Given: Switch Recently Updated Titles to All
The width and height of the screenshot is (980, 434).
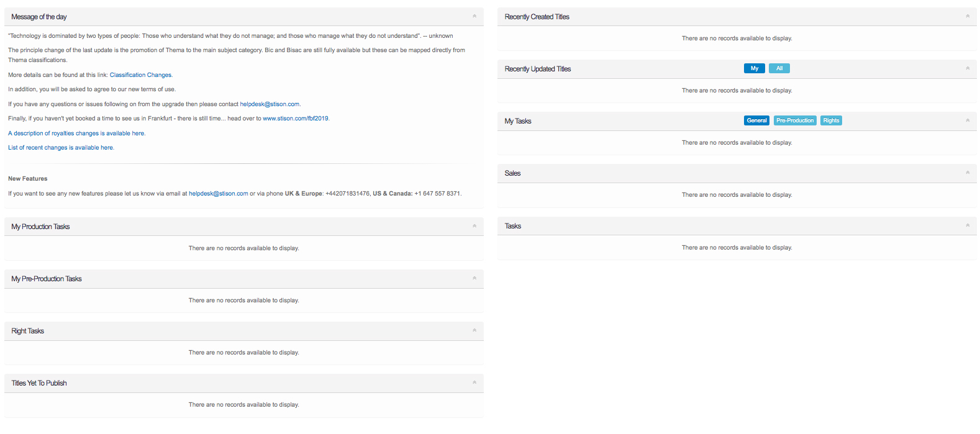Looking at the screenshot, I should (x=779, y=68).
